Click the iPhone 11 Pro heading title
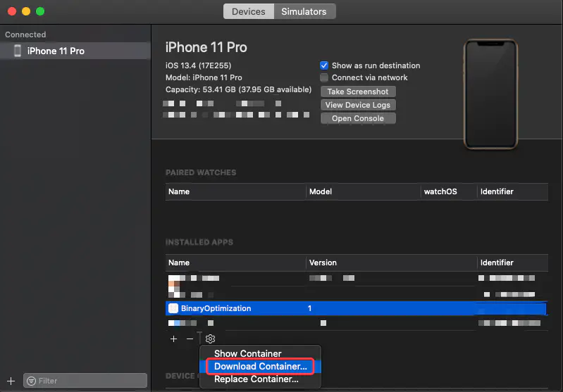Screen dimensions: 563x392 206,47
